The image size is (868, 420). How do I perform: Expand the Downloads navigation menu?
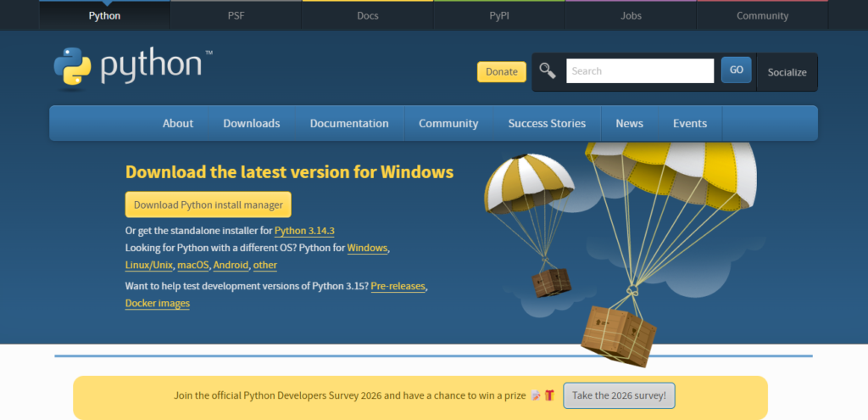[251, 123]
